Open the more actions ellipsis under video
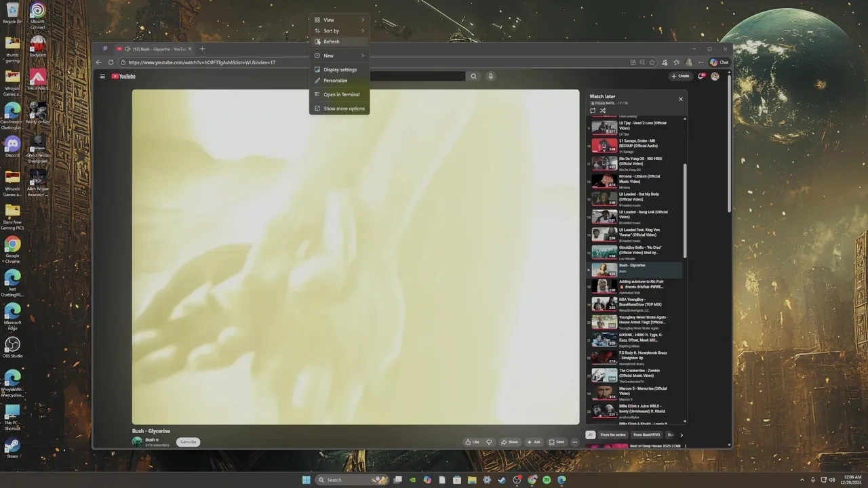868x488 pixels. click(x=574, y=442)
